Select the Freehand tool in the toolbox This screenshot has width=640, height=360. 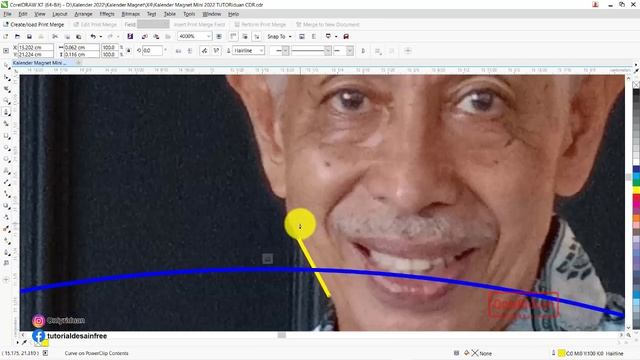click(x=7, y=112)
